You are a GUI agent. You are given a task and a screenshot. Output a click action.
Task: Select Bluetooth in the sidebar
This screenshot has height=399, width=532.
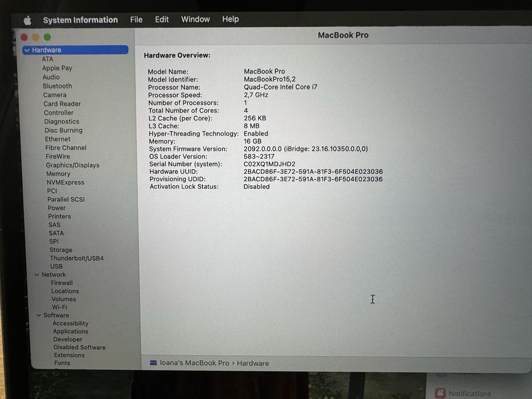[x=58, y=86]
